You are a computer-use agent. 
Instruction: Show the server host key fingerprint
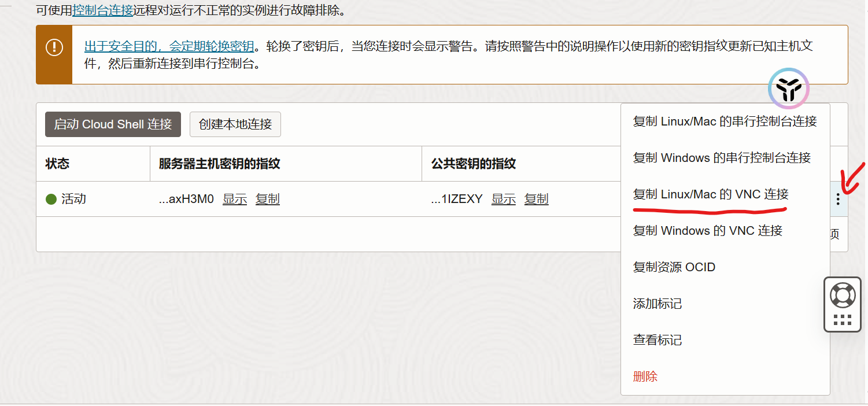pyautogui.click(x=235, y=199)
